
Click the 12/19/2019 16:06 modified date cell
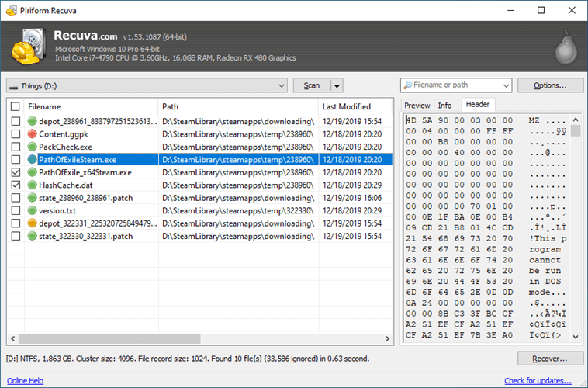coord(351,198)
